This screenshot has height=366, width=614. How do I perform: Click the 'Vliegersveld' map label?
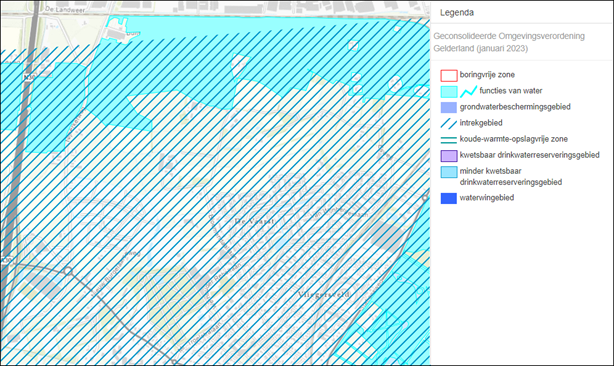324,294
